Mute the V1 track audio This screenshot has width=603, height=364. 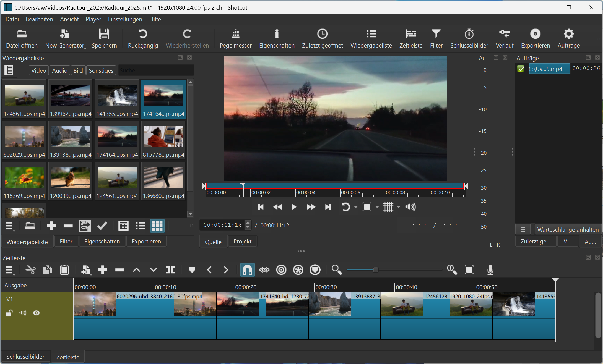23,313
